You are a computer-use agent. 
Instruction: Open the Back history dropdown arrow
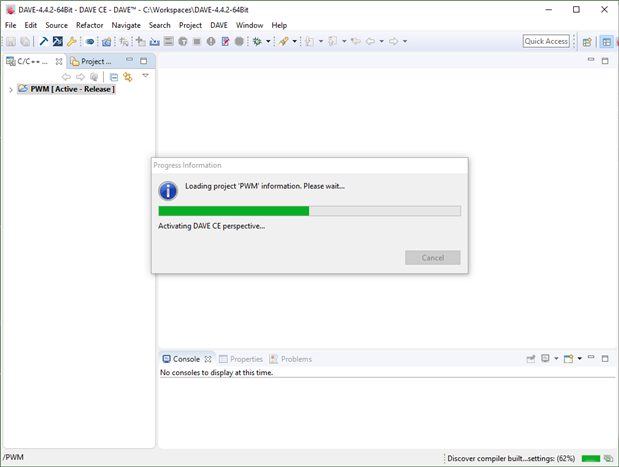coord(381,41)
